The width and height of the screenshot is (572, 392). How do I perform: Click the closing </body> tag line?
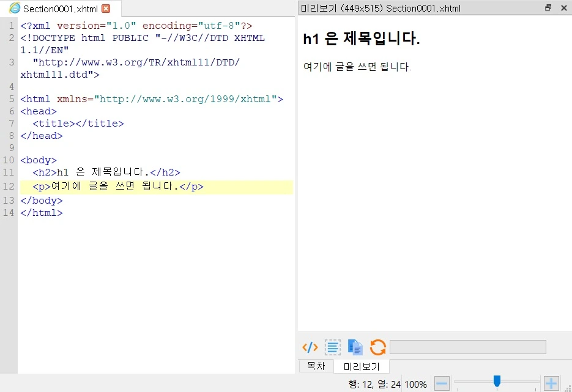(x=41, y=201)
